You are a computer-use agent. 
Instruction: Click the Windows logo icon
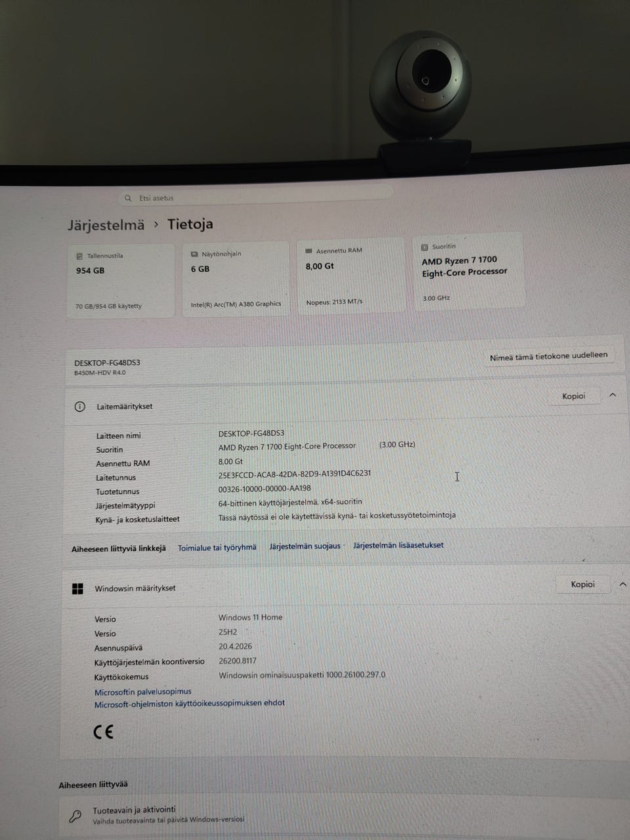(x=77, y=589)
